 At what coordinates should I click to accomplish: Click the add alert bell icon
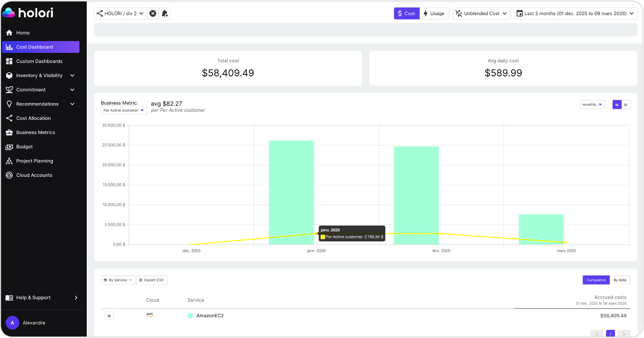(x=164, y=13)
